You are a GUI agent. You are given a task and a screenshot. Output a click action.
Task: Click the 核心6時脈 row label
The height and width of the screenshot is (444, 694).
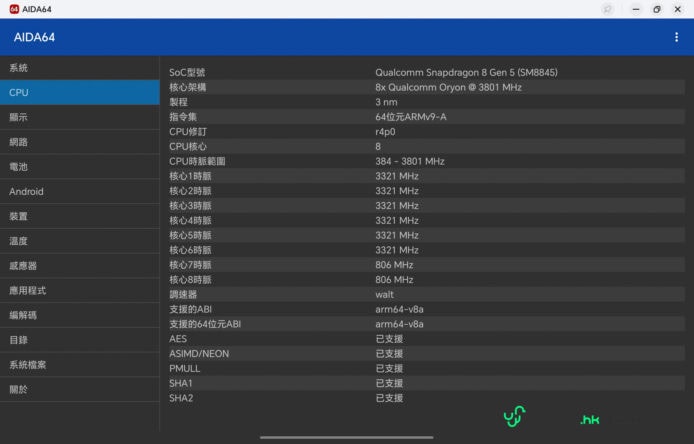click(x=190, y=250)
